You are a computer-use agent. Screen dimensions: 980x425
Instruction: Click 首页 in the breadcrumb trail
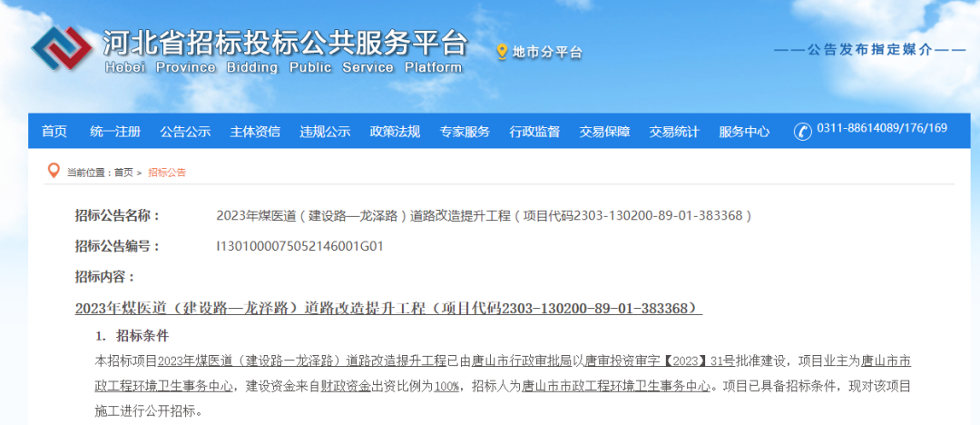tap(122, 173)
